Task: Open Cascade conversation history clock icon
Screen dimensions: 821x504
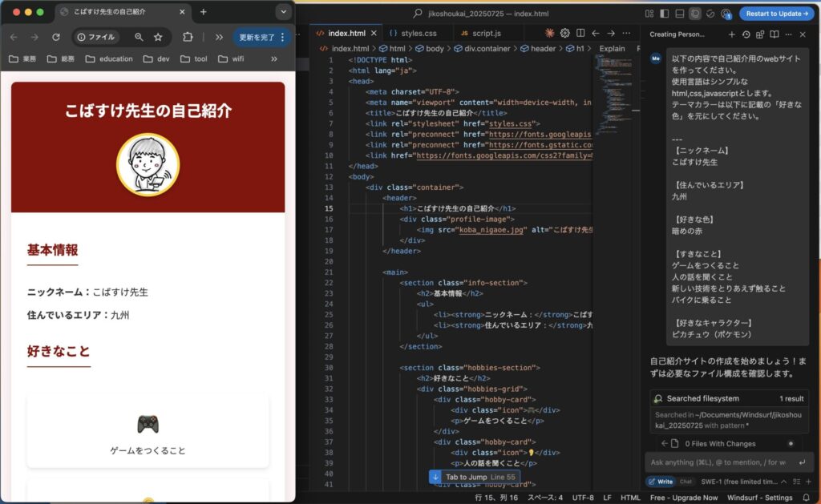Action: tap(746, 34)
